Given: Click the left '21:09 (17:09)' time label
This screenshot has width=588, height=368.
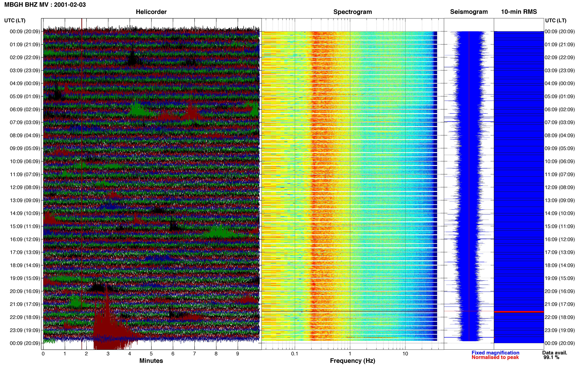Looking at the screenshot, I should coord(25,304).
